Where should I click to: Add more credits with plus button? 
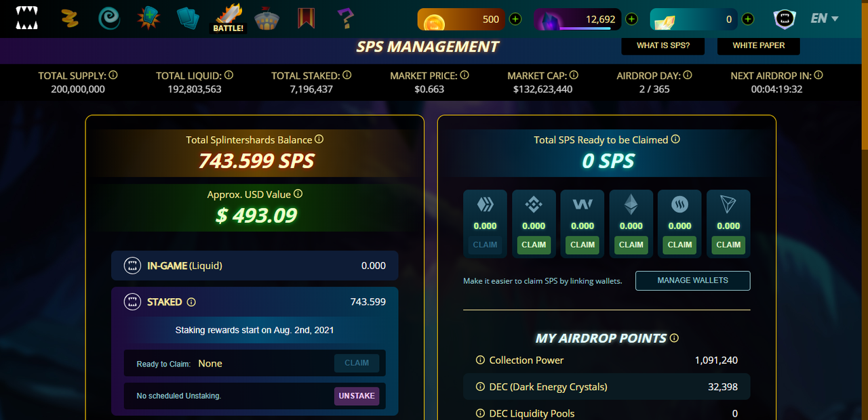point(515,19)
